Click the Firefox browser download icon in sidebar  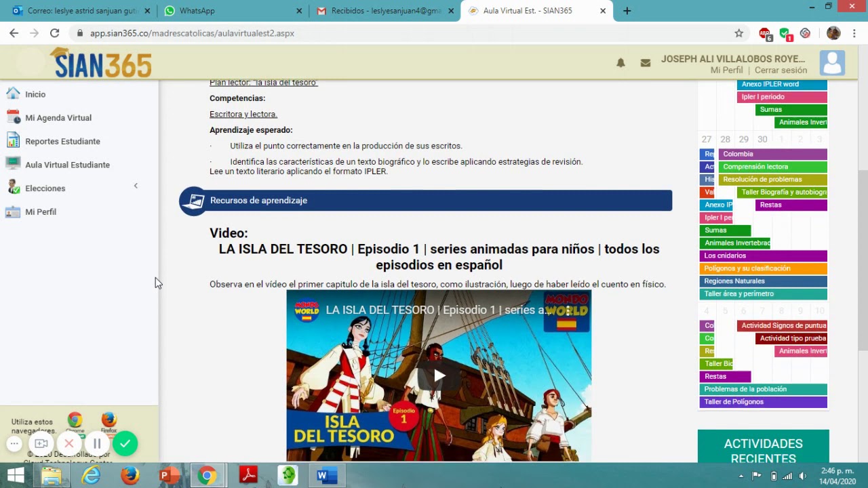coord(108,422)
